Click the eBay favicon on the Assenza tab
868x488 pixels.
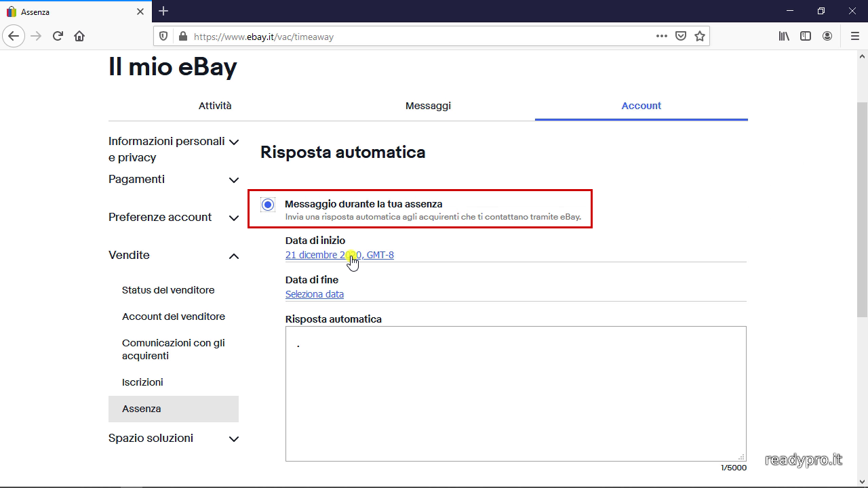pyautogui.click(x=12, y=12)
